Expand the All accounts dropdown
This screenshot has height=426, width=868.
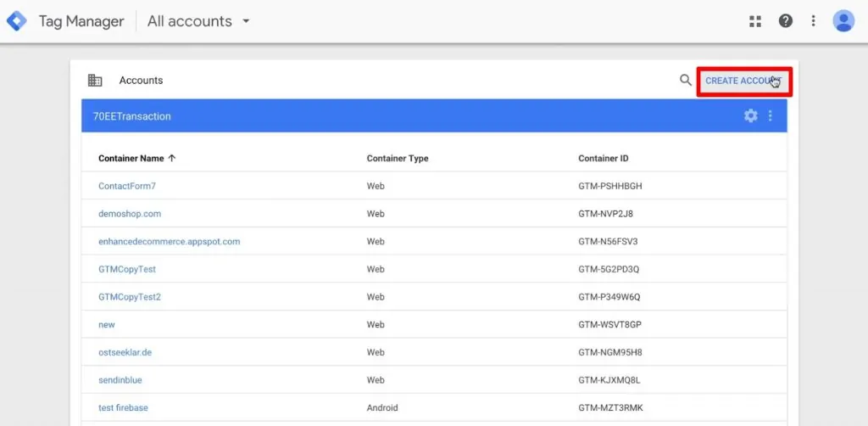click(198, 21)
